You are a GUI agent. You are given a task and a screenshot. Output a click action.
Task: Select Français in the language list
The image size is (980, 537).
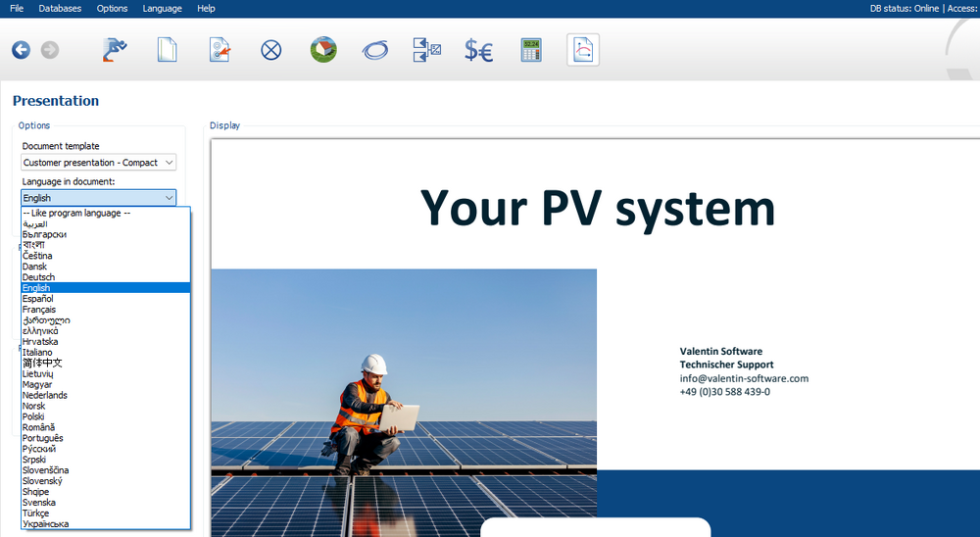[x=39, y=310]
